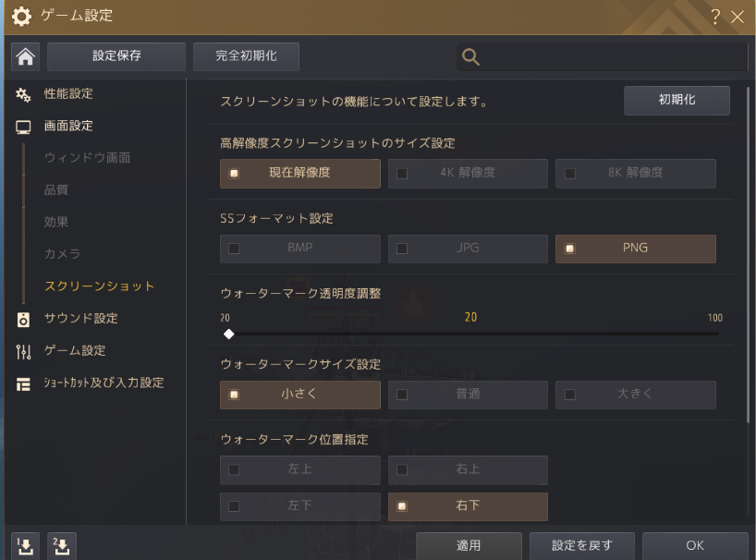Set watermark size to 大きく
The width and height of the screenshot is (756, 560).
tap(635, 394)
